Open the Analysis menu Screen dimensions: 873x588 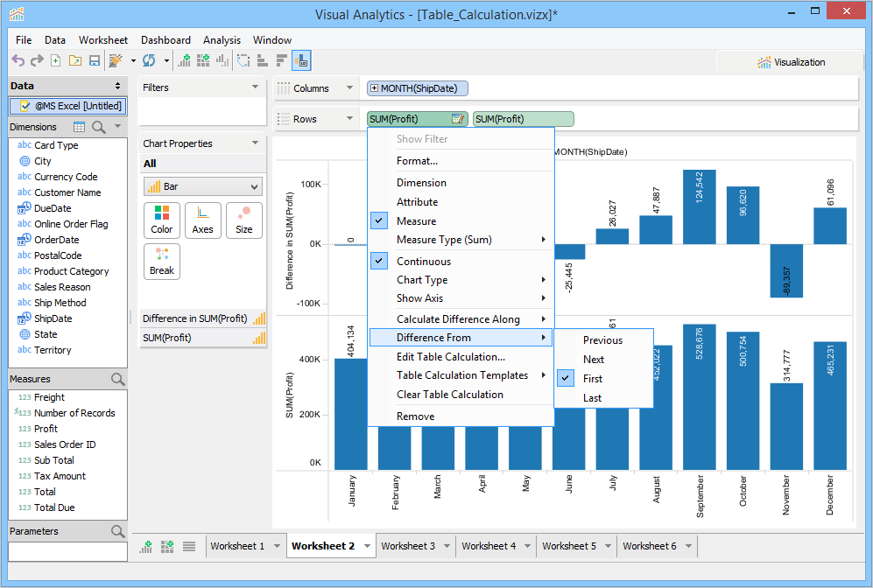(x=222, y=40)
